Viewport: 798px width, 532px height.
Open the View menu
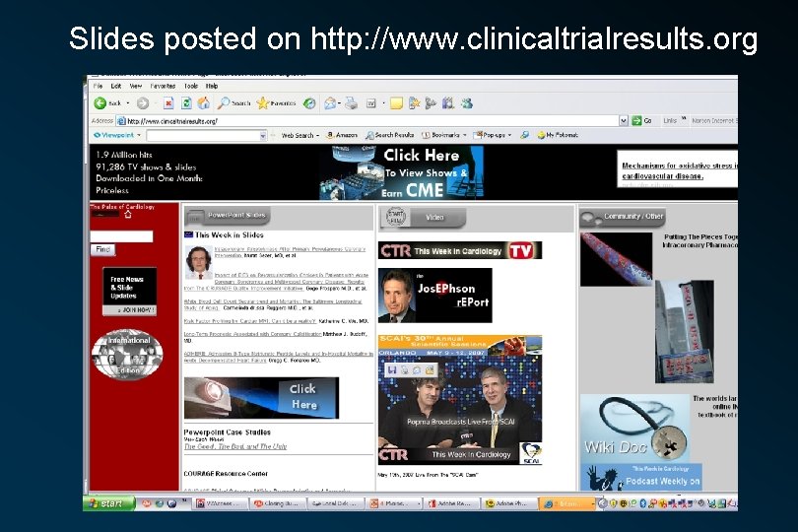point(136,86)
